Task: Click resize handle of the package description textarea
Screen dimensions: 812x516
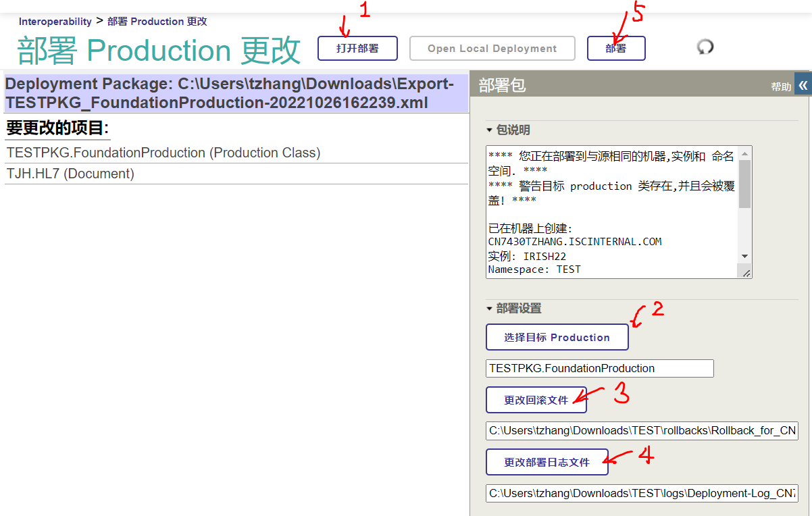Action: click(x=746, y=272)
